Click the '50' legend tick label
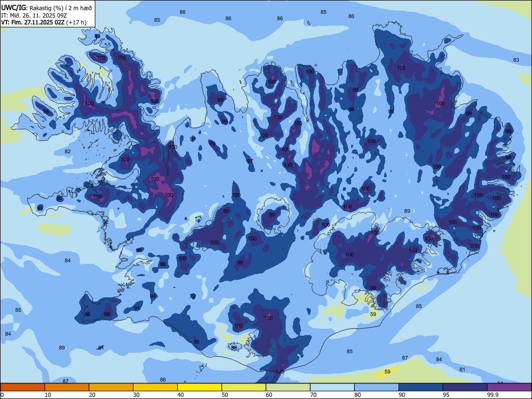Image resolution: width=532 pixels, height=399 pixels. 225,395
